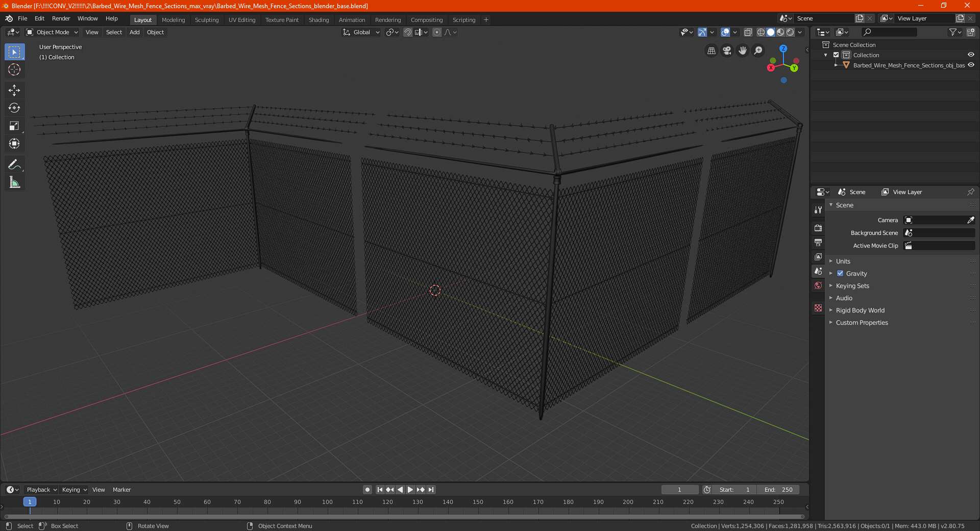
Task: Switch to rendered viewport shading
Action: pos(790,32)
